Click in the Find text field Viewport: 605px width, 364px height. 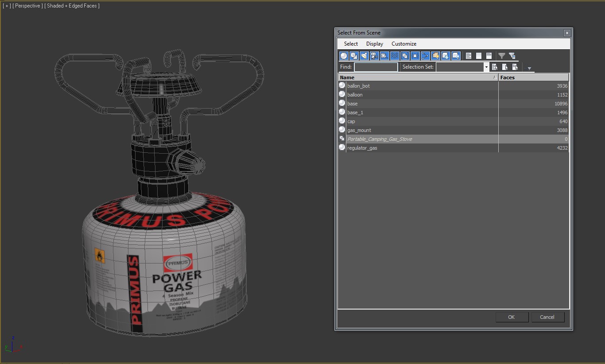tap(376, 67)
